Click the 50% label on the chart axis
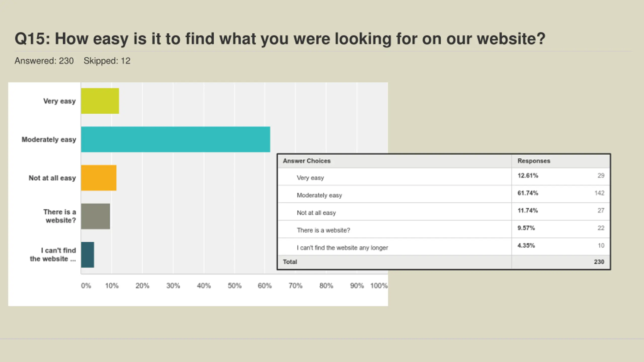 [234, 286]
